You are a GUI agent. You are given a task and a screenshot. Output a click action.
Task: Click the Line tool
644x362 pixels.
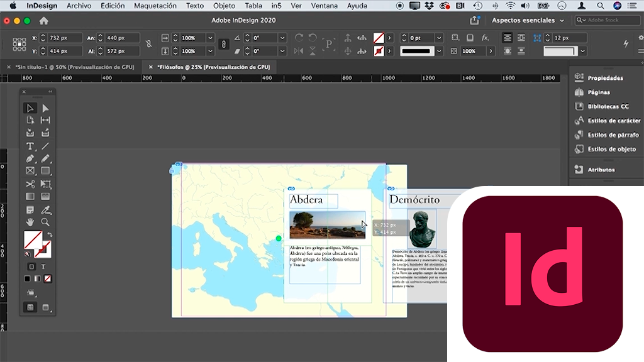45,146
